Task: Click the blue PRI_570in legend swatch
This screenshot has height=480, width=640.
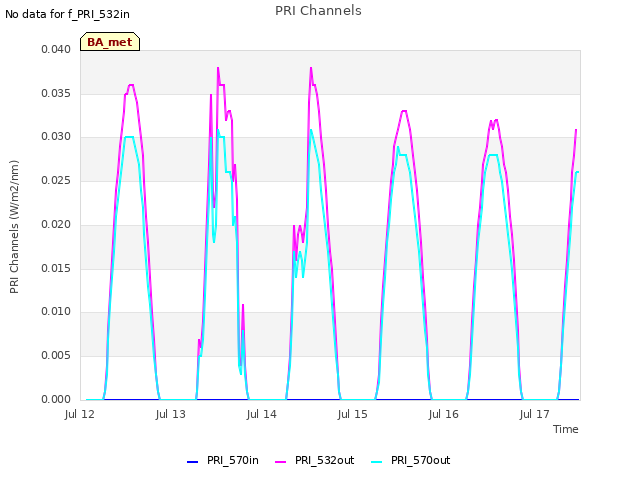Action: coord(192,462)
